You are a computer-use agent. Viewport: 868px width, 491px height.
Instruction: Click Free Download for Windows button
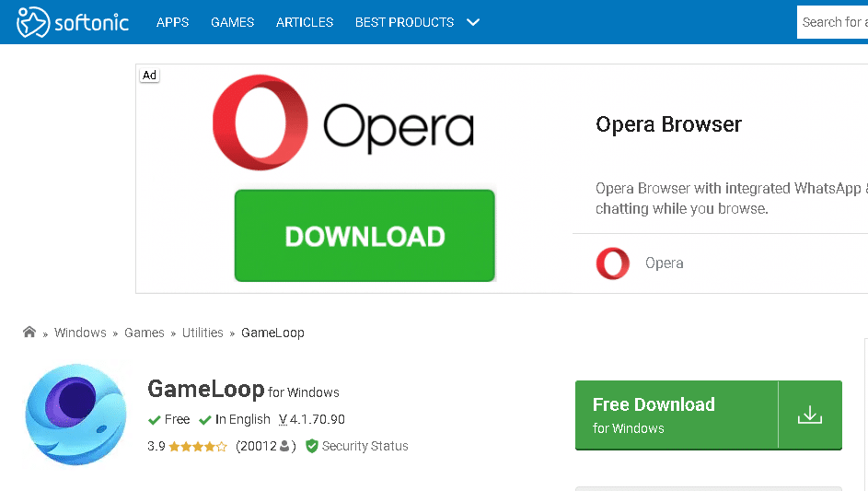coord(709,415)
